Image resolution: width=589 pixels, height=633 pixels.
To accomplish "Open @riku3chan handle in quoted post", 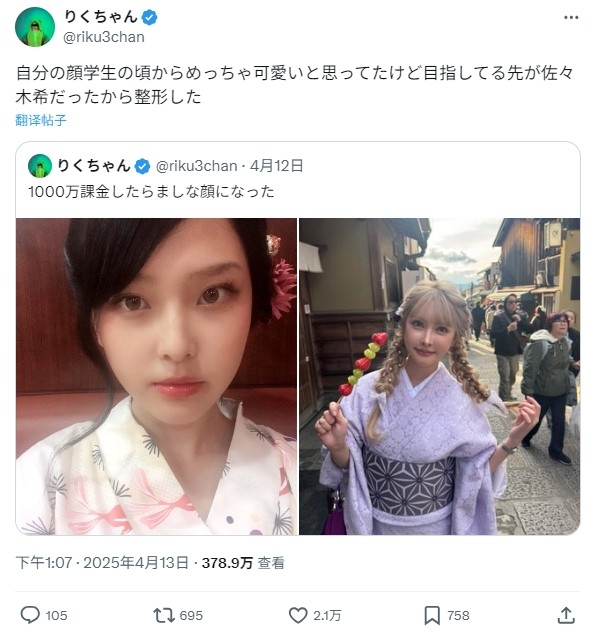I will click(196, 166).
